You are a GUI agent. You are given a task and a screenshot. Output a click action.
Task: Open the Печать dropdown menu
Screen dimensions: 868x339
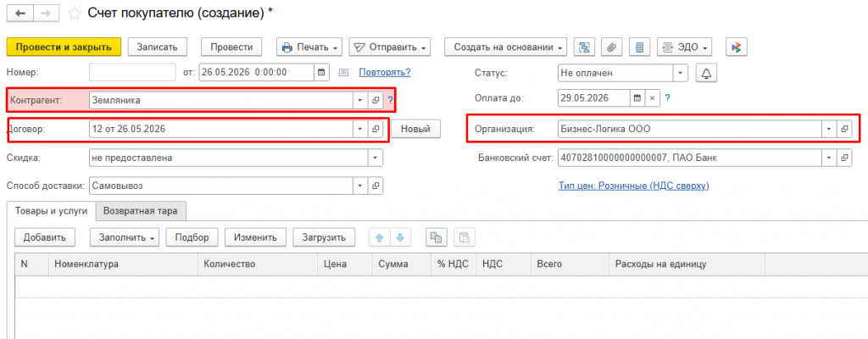pyautogui.click(x=309, y=47)
